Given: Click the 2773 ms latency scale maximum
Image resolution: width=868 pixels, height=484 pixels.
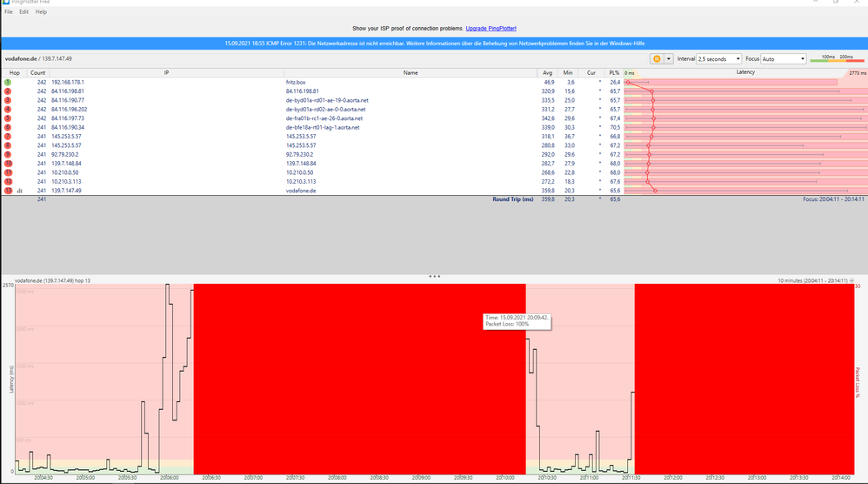Looking at the screenshot, I should click(x=858, y=73).
